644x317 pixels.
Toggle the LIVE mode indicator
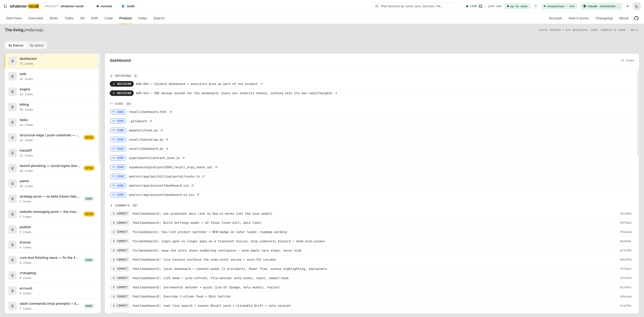(x=474, y=6)
